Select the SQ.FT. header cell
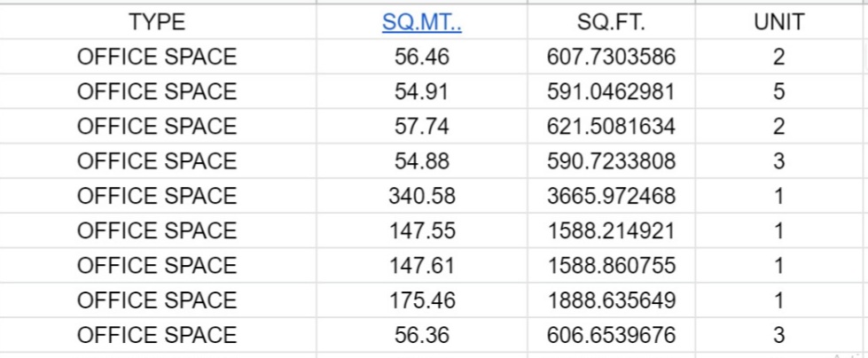Viewport: 868px width, 358px height. coord(611,22)
